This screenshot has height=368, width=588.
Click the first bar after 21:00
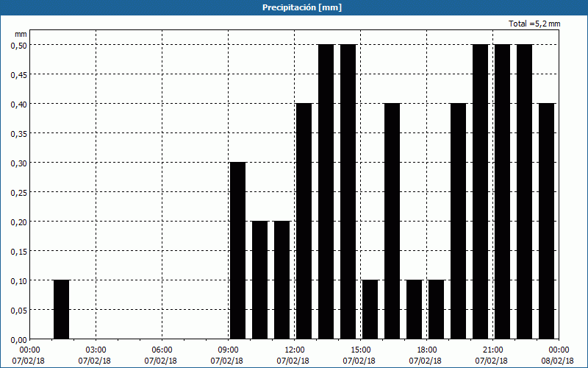click(x=503, y=191)
